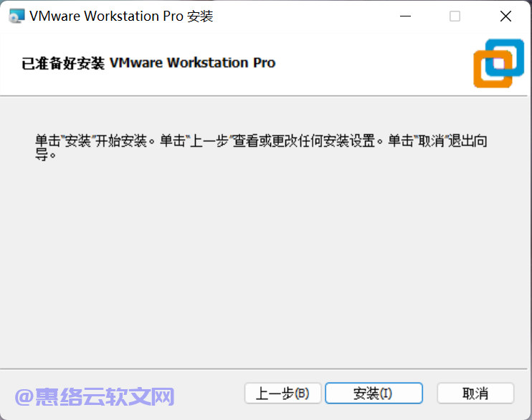Click the disabled maximize window button
This screenshot has height=420, width=532.
tap(455, 16)
